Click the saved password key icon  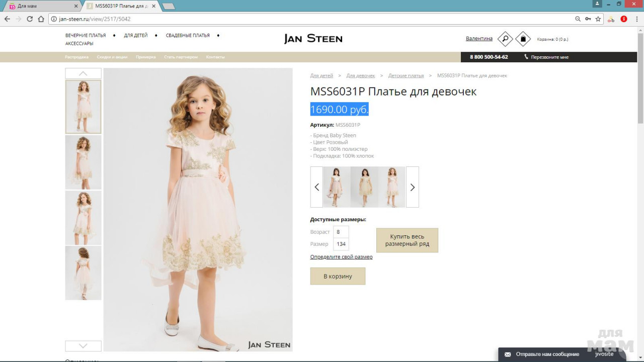tap(588, 19)
